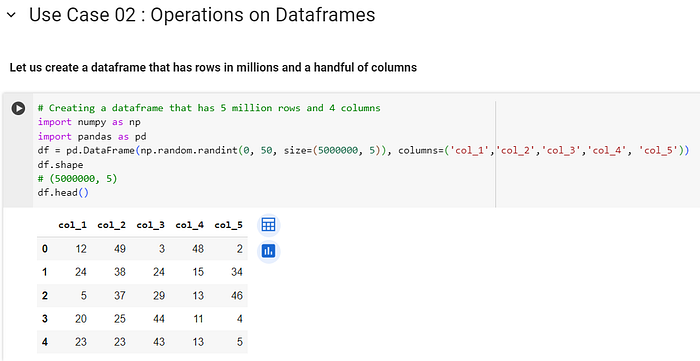
Task: Click the value 25 in row 3
Action: tap(120, 319)
